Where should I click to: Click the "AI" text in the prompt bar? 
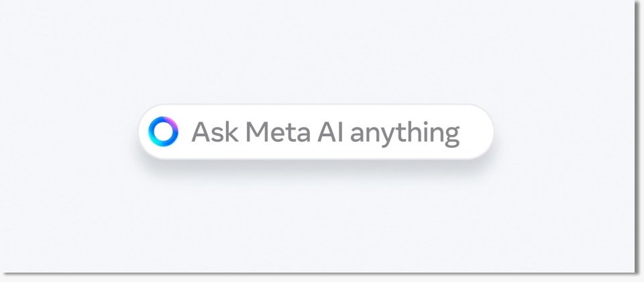coord(330,132)
